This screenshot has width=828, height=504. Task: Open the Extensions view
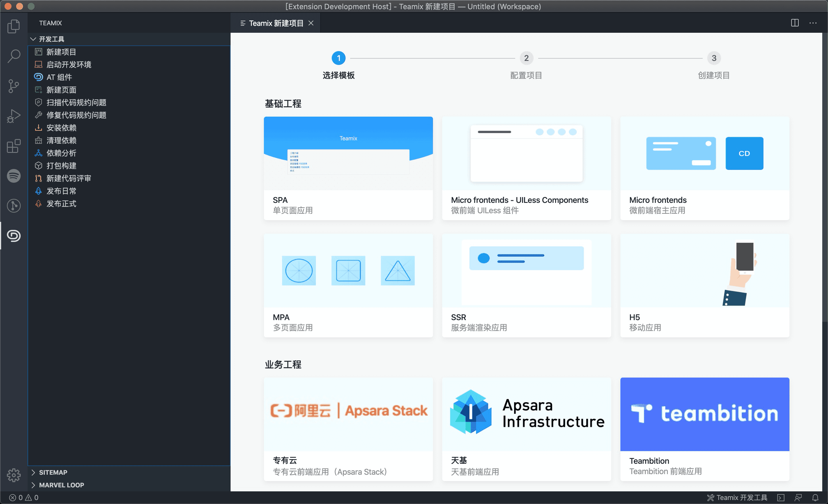tap(14, 146)
